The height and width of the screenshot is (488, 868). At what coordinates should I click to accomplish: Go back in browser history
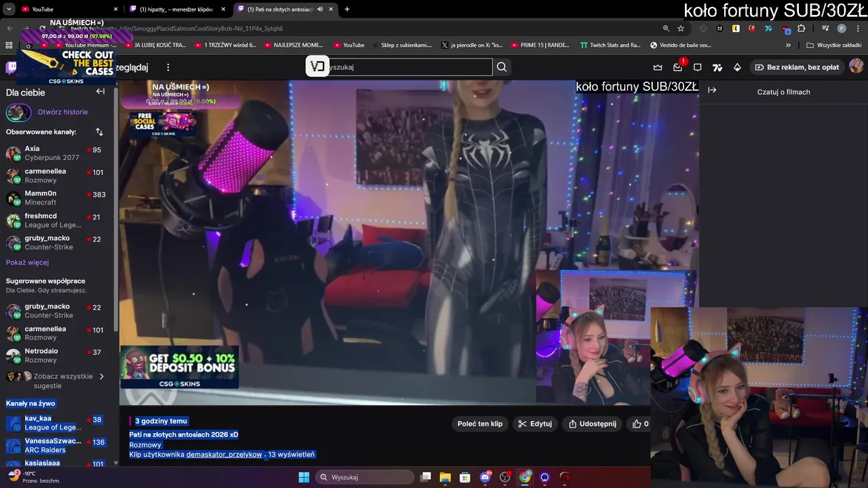pyautogui.click(x=9, y=28)
